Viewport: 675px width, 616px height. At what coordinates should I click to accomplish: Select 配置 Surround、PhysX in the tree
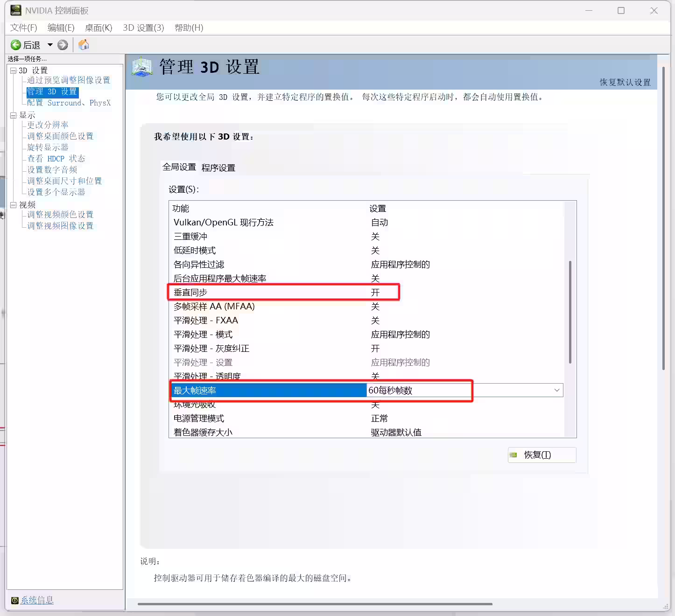point(69,103)
